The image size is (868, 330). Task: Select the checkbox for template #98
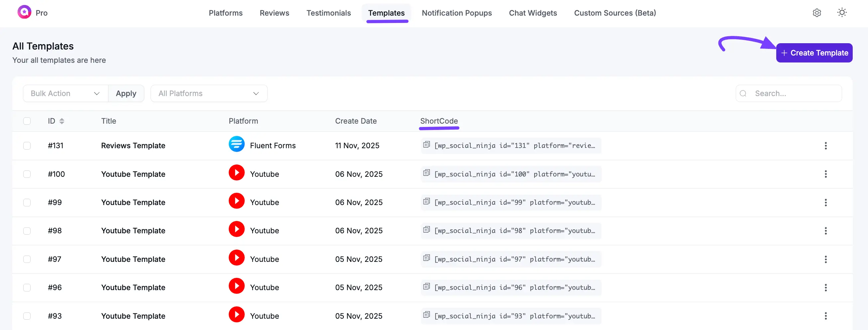[27, 231]
